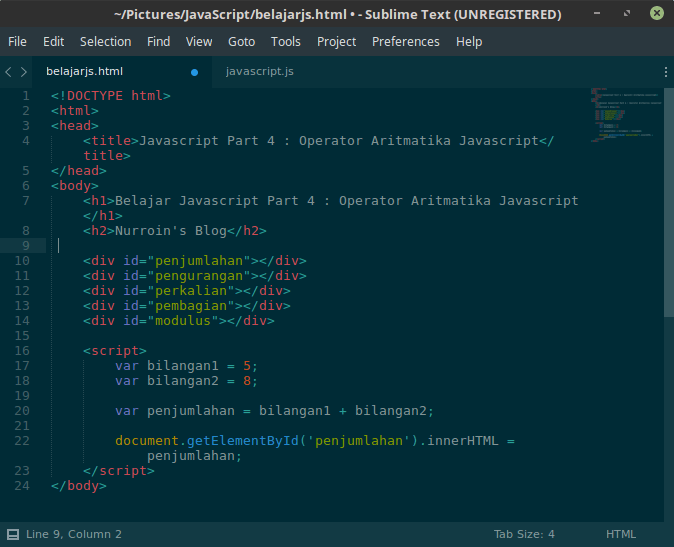Click the innerHTML property text
The width and height of the screenshot is (674, 547).
coord(463,441)
